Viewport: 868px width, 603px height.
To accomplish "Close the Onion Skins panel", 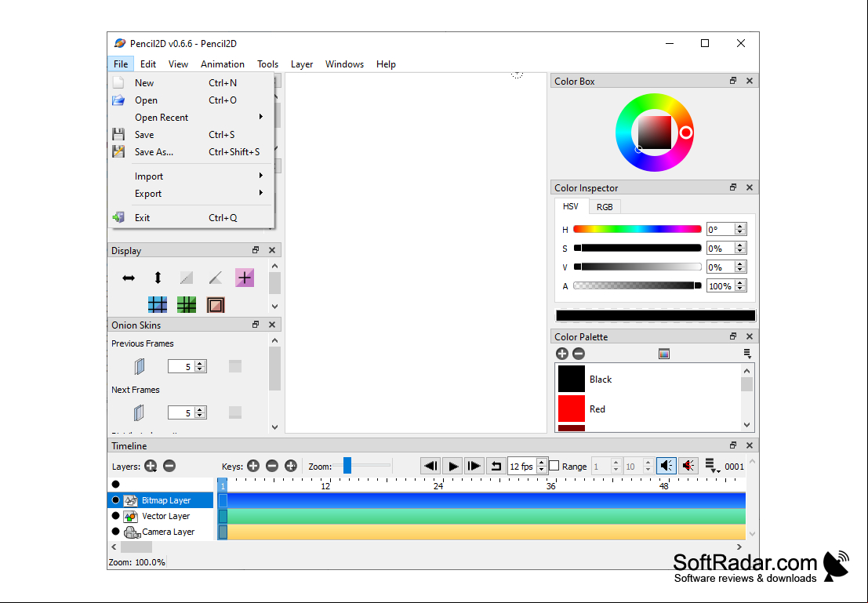I will (x=272, y=325).
